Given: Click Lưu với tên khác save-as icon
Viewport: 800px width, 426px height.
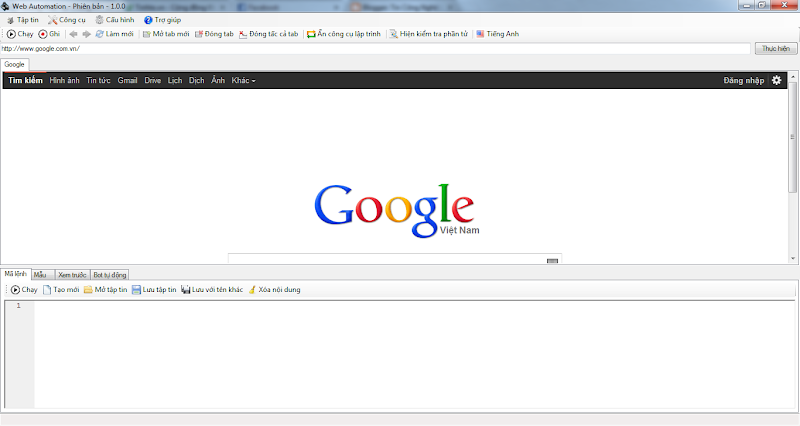Looking at the screenshot, I should tap(186, 290).
